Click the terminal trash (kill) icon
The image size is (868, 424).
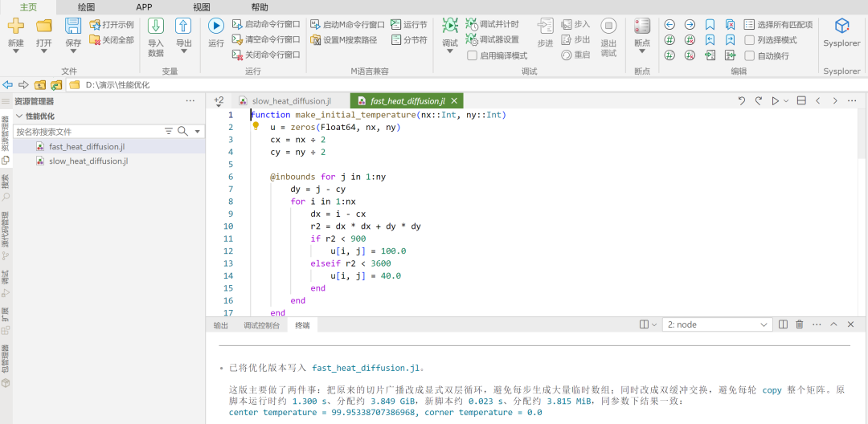click(x=800, y=324)
